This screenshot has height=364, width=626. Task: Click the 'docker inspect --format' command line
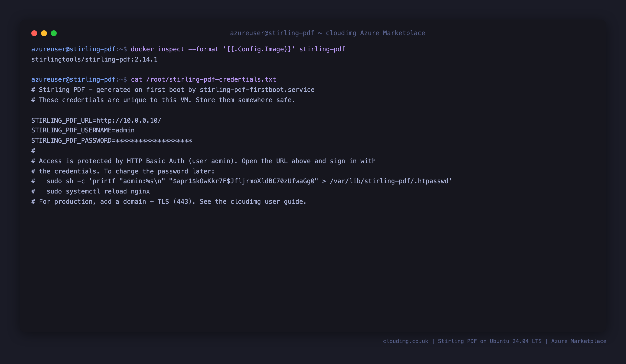(188, 49)
